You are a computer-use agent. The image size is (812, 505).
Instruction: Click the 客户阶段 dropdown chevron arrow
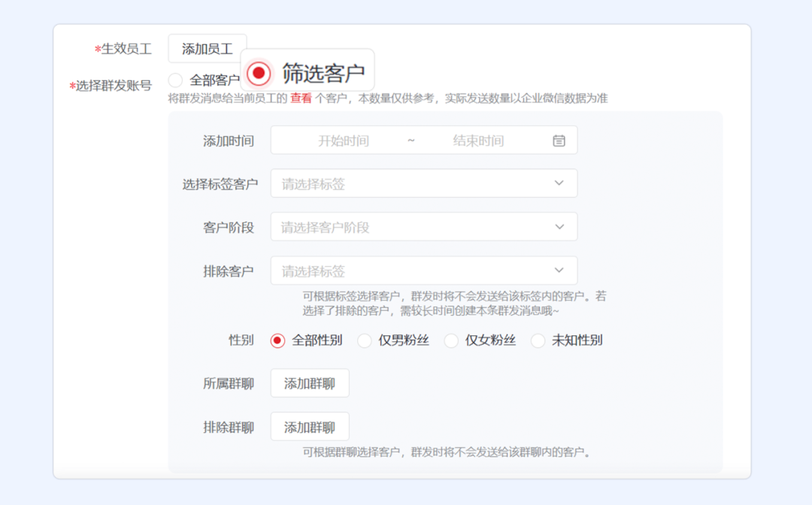(559, 227)
